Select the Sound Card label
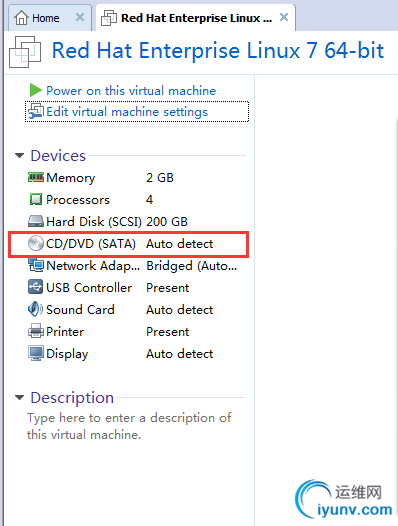The image size is (398, 526). (80, 310)
